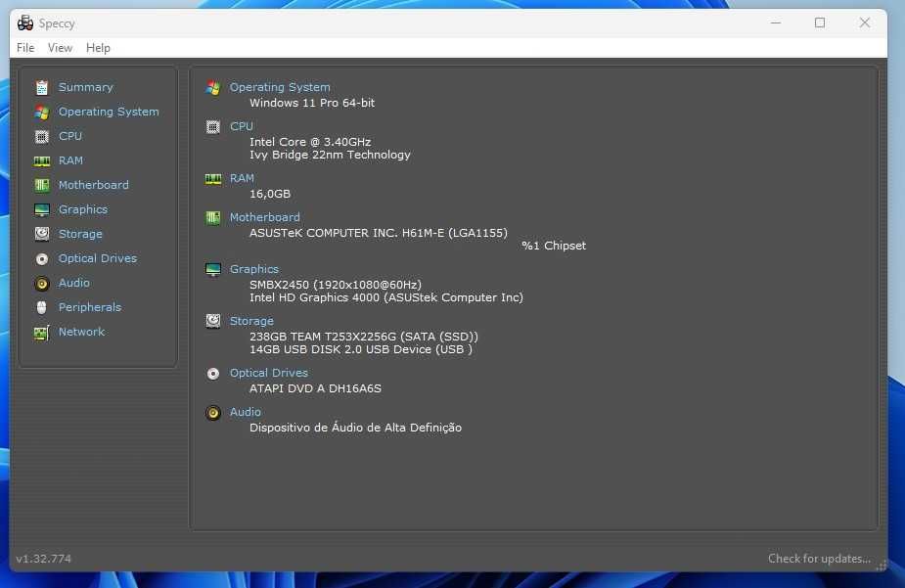Click the Summary clipboard icon in sidebar
Screen dimensions: 905x588
(41, 87)
